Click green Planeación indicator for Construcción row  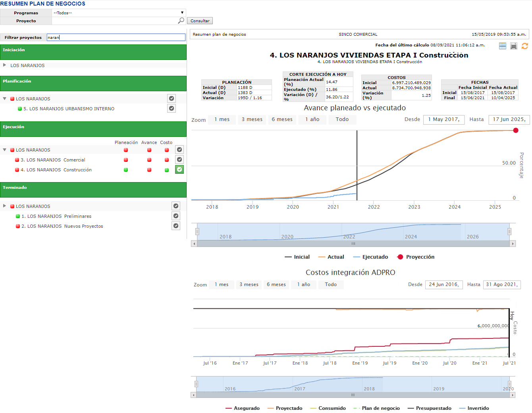[x=126, y=170]
